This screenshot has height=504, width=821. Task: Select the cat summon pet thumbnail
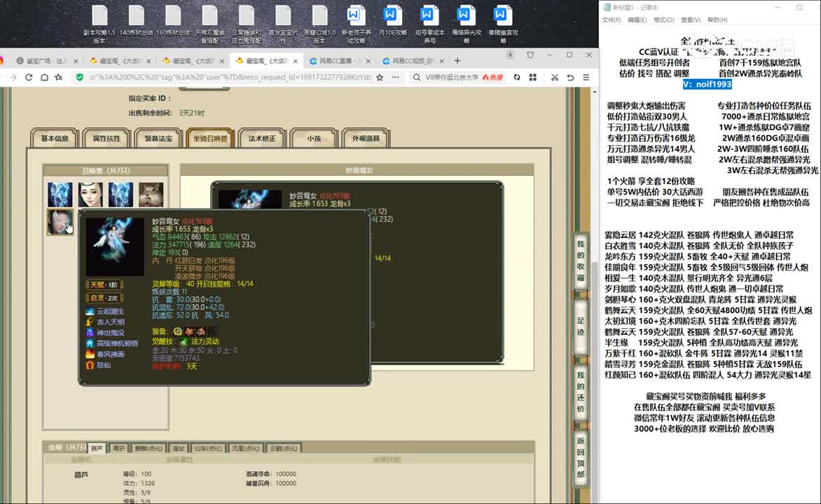[x=151, y=194]
